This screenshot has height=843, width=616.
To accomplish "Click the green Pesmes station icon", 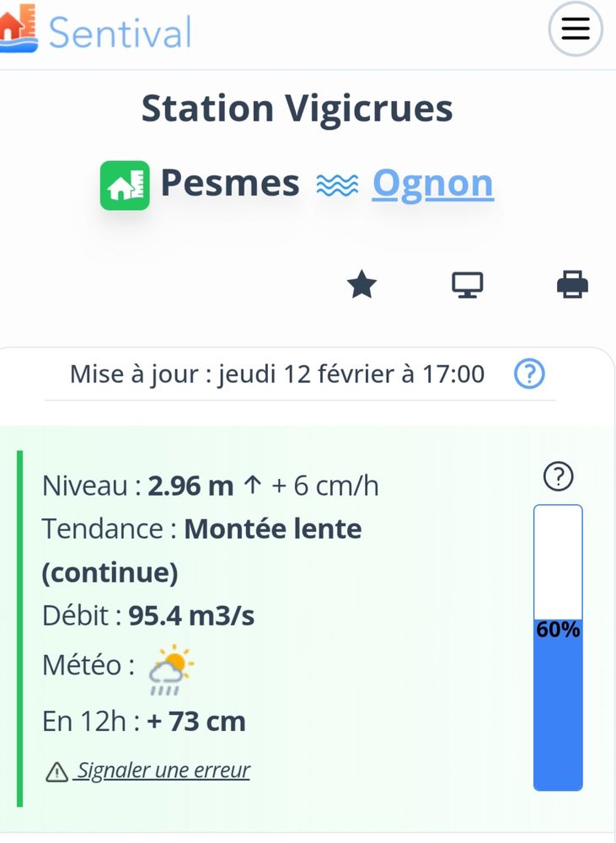I will tap(125, 185).
